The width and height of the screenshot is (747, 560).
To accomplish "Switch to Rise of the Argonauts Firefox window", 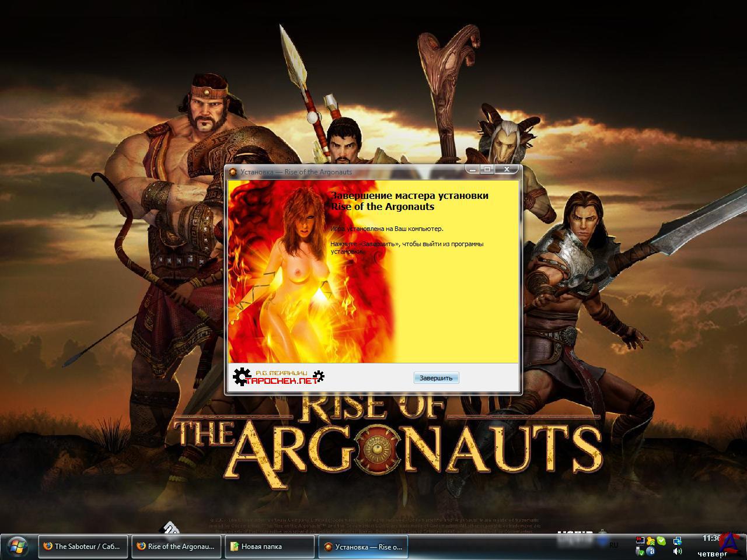I will coord(176,547).
